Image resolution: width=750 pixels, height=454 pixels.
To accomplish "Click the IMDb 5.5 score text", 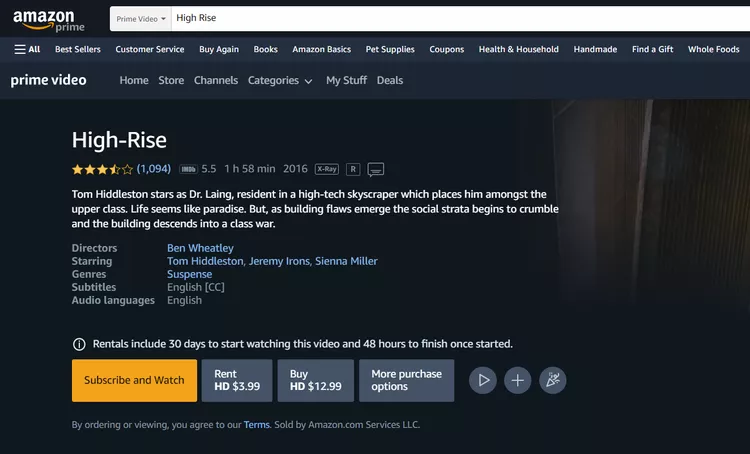I will (209, 169).
